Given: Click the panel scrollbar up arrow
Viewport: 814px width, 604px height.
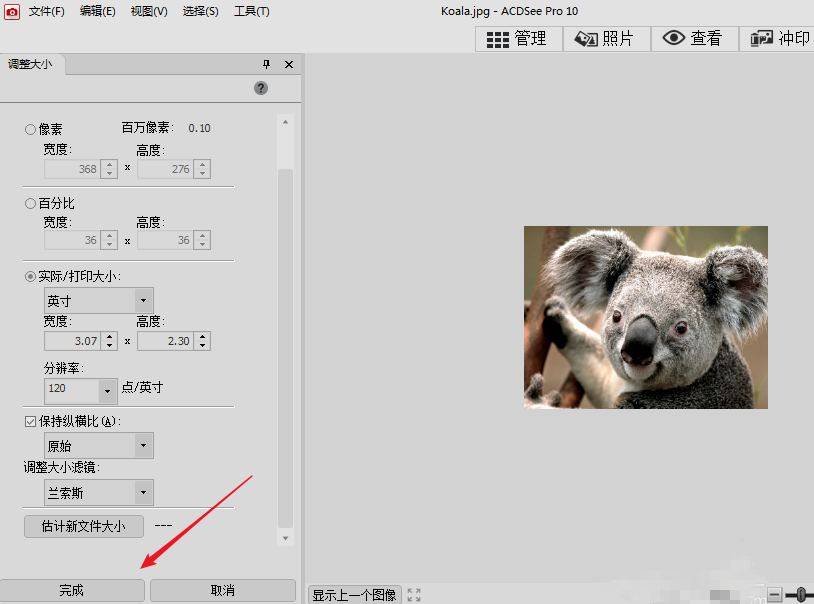Looking at the screenshot, I should click(x=286, y=122).
